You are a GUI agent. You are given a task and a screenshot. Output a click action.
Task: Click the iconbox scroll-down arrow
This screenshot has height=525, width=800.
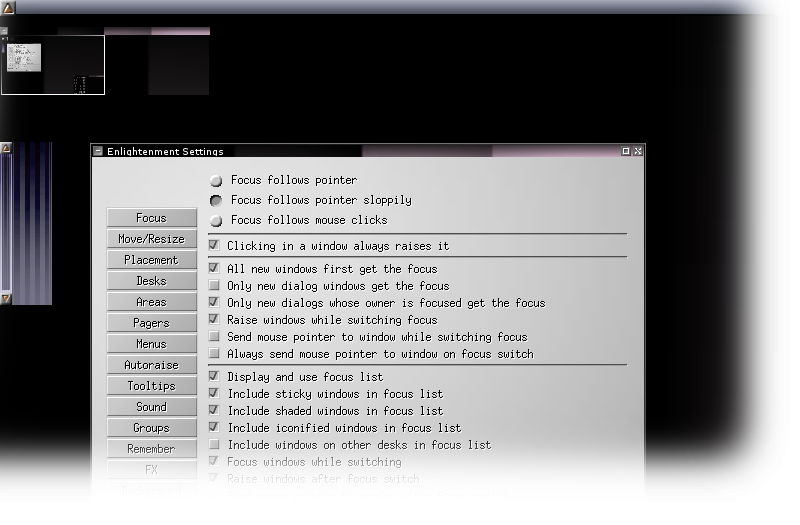click(6, 298)
